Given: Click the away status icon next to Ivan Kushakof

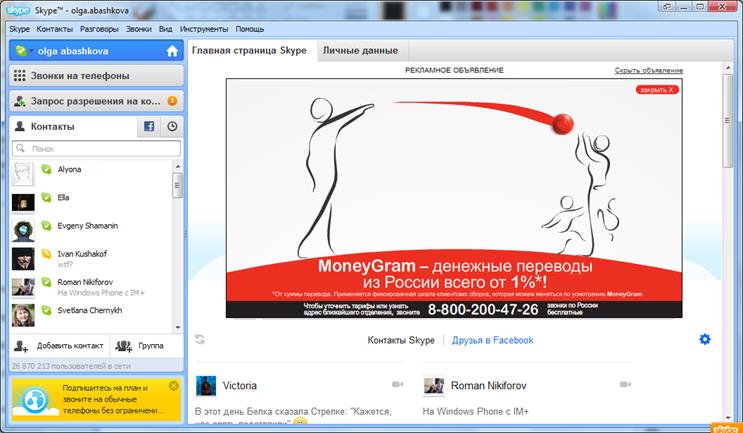Looking at the screenshot, I should coord(46,253).
